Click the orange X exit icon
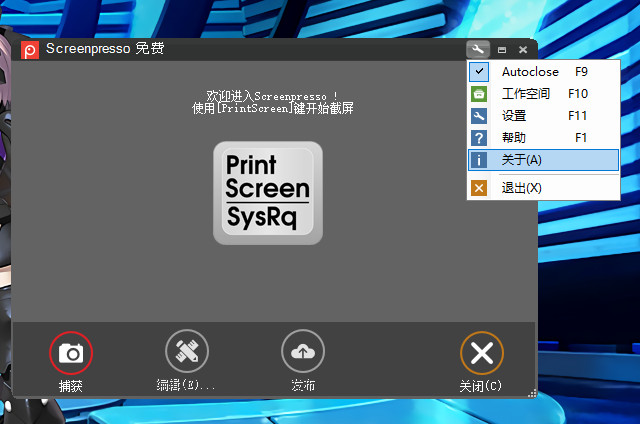The width and height of the screenshot is (640, 424). (479, 188)
